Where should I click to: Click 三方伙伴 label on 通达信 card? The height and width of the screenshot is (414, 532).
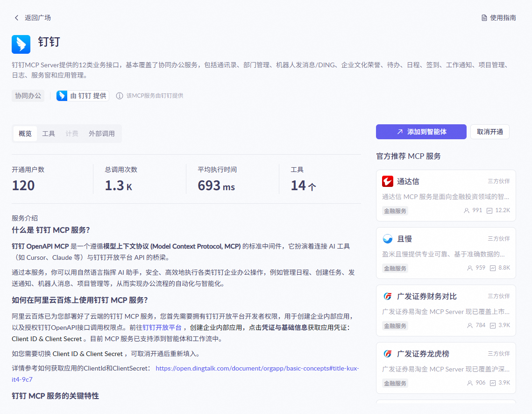coord(499,181)
